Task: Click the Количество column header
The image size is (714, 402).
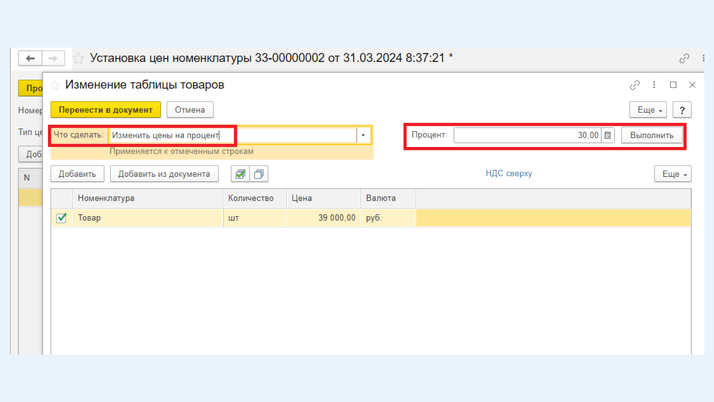Action: (x=255, y=198)
